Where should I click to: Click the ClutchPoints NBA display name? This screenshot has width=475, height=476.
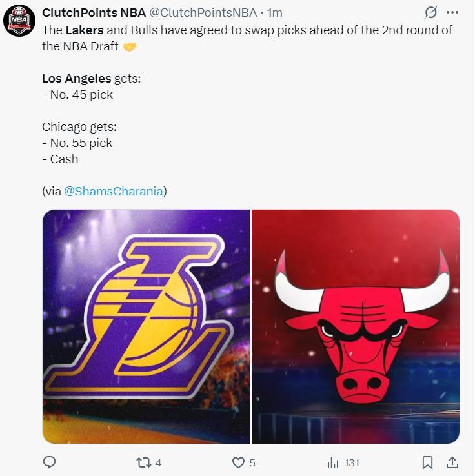[94, 13]
